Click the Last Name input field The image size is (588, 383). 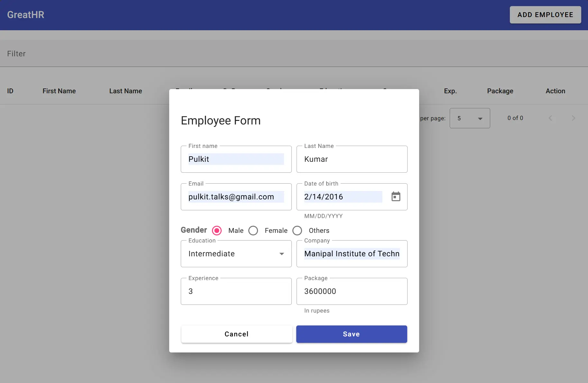pyautogui.click(x=352, y=159)
